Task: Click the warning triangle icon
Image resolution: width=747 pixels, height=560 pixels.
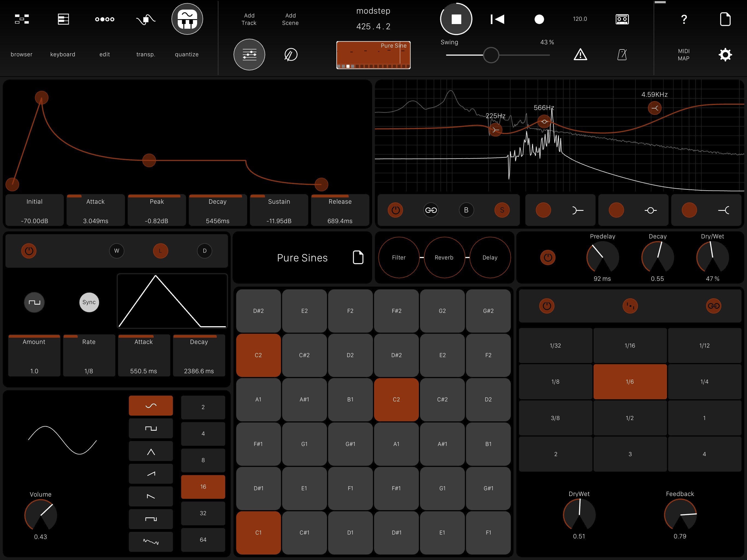Action: pyautogui.click(x=580, y=55)
